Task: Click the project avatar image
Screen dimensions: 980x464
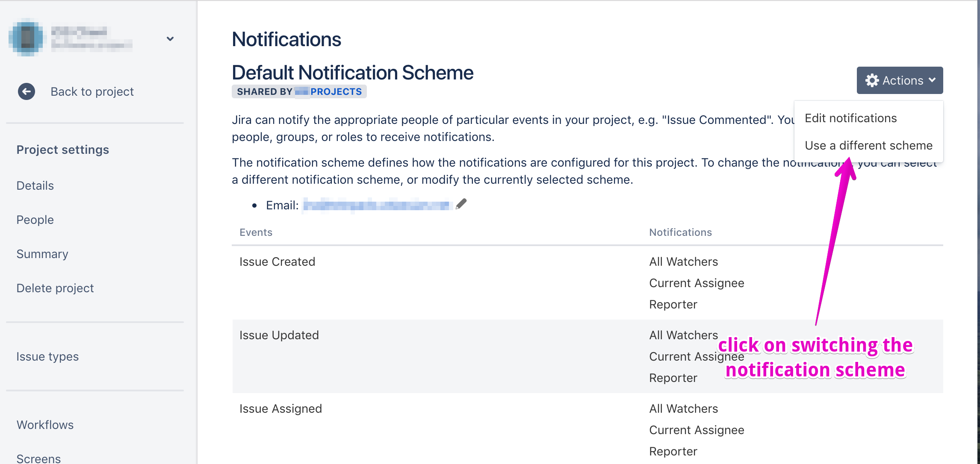Action: (27, 38)
